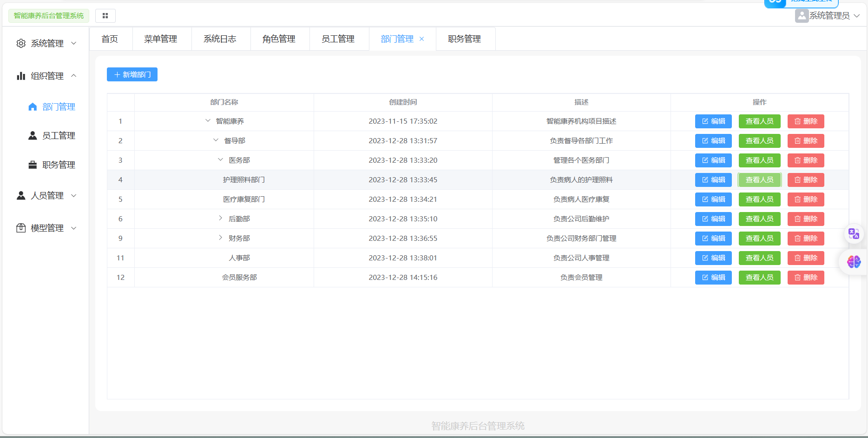Switch to the 首页 tab

[x=110, y=39]
